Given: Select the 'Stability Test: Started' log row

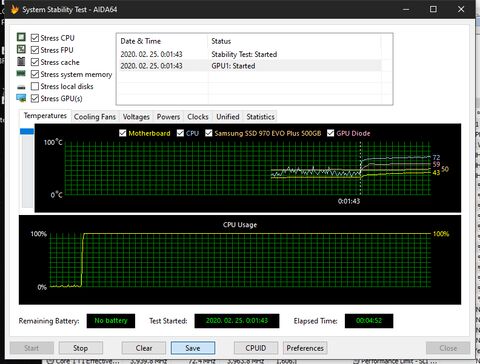Looking at the screenshot, I should point(249,54).
